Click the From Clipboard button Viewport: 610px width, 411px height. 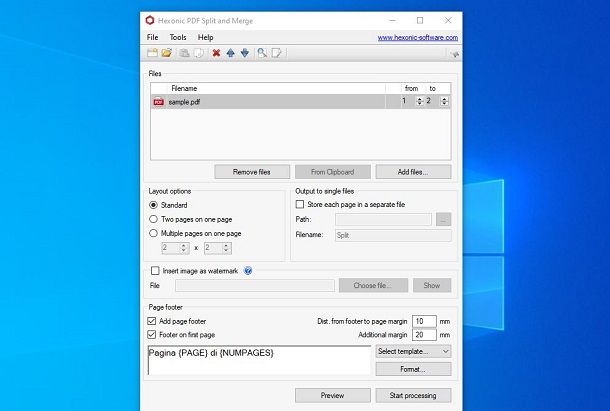(x=333, y=172)
